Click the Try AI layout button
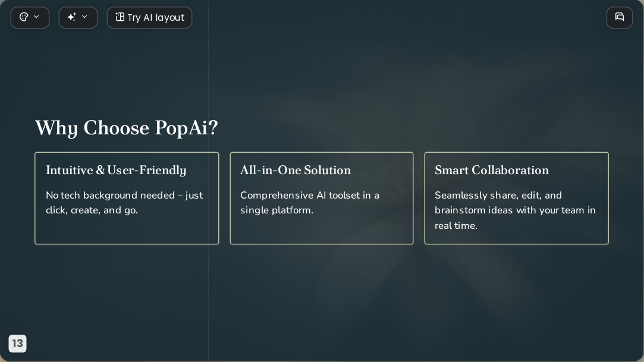The width and height of the screenshot is (644, 362). coord(149,18)
